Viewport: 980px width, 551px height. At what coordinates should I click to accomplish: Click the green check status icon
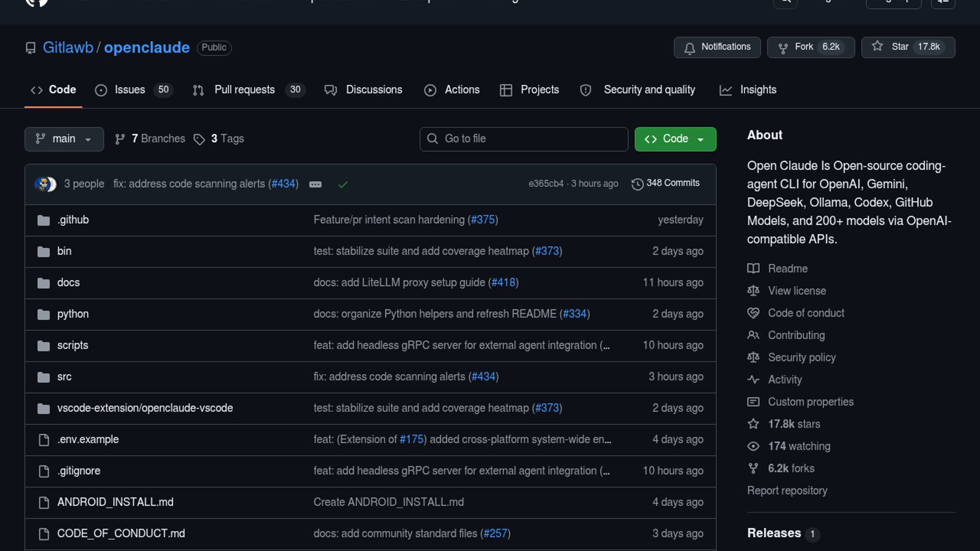point(343,184)
